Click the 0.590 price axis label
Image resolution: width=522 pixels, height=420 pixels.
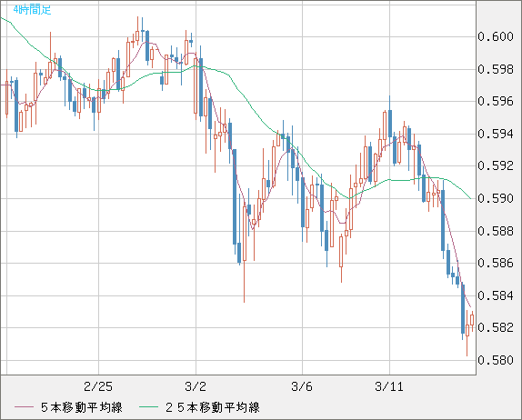click(496, 198)
